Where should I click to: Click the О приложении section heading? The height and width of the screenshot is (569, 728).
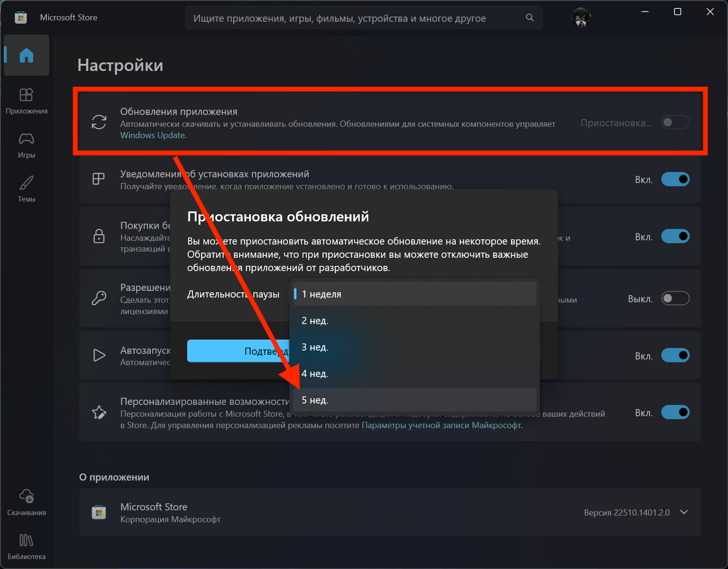tap(114, 477)
